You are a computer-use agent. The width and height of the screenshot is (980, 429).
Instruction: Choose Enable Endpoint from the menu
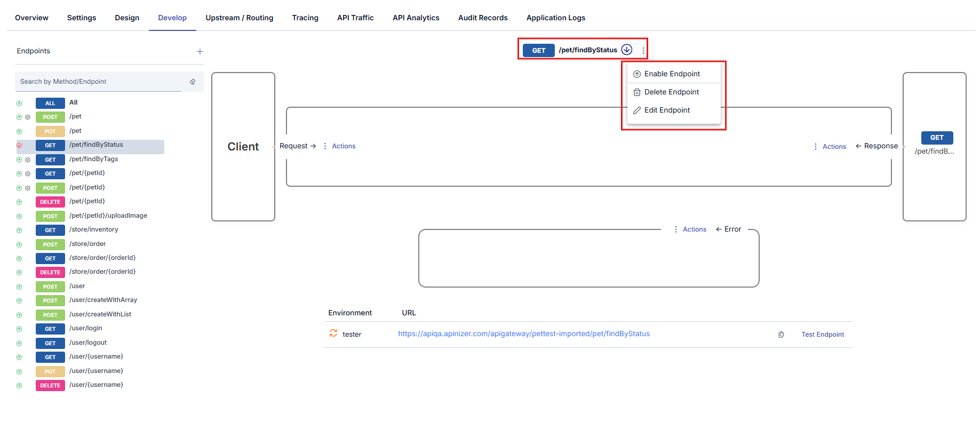(672, 74)
